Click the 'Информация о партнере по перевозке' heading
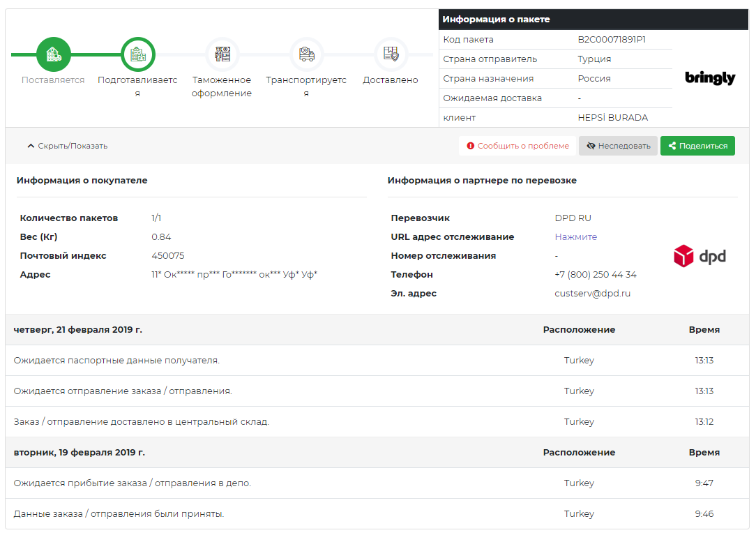The image size is (756, 535). point(482,181)
